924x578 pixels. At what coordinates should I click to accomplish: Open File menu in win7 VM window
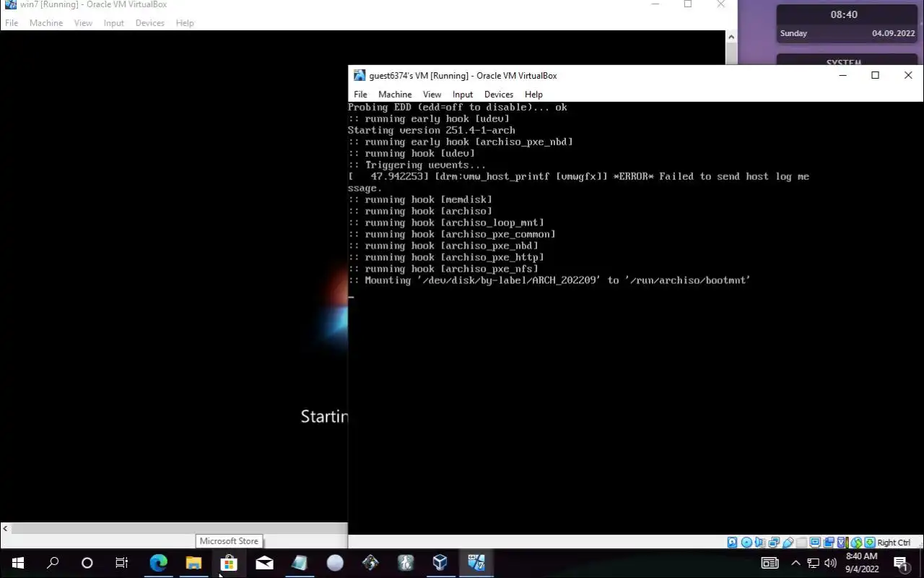12,23
